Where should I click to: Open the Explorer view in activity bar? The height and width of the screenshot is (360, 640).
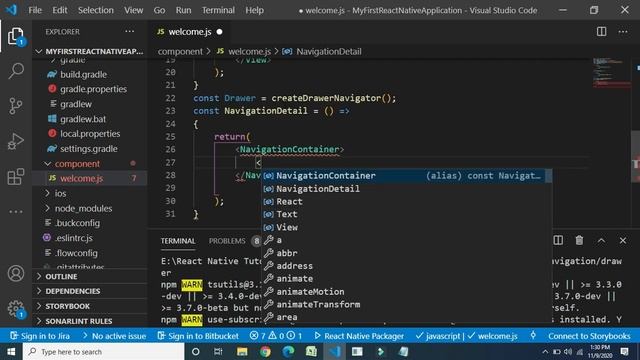pyautogui.click(x=16, y=36)
